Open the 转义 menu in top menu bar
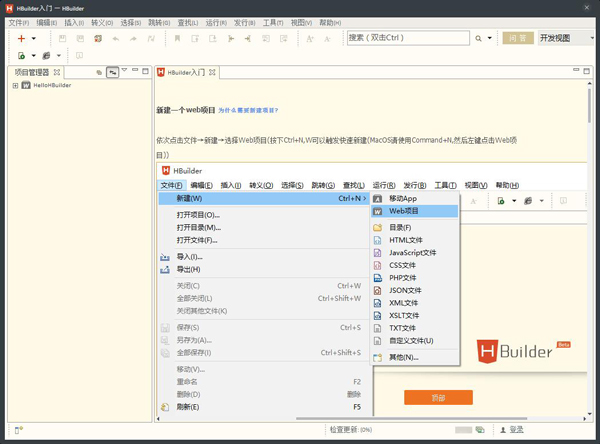600x444 pixels. (102, 23)
